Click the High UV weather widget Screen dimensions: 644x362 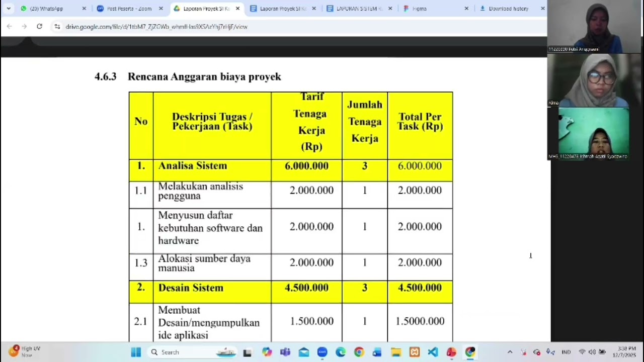(x=25, y=351)
